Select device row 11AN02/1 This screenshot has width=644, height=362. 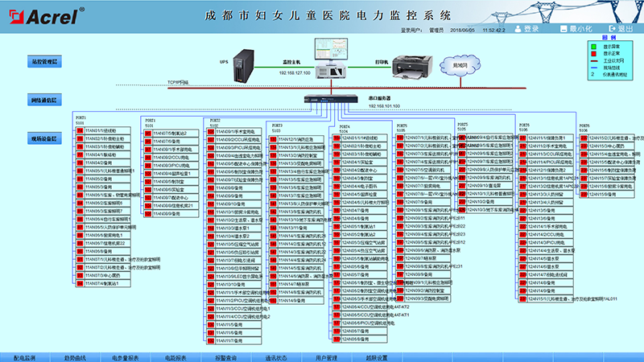coord(103,138)
